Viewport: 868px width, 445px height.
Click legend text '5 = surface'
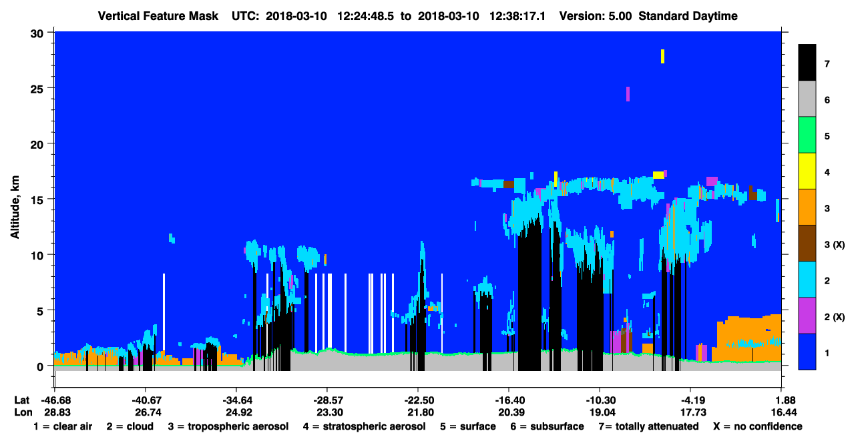pos(468,426)
